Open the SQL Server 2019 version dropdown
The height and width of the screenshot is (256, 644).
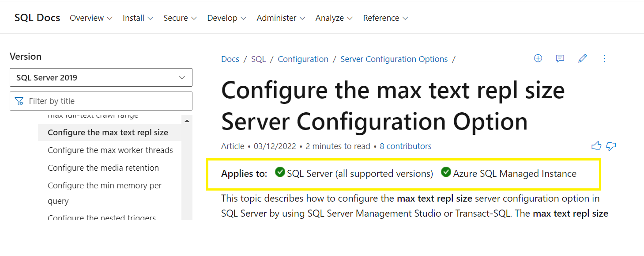tap(101, 77)
